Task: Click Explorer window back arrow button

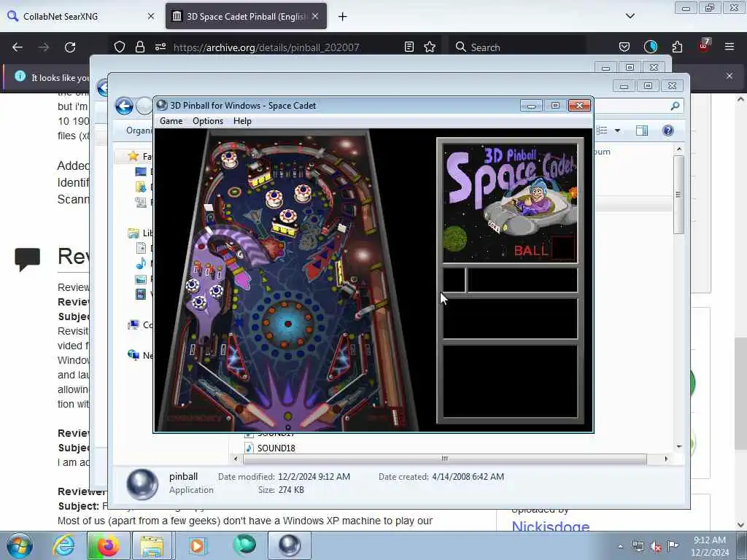Action: point(124,106)
